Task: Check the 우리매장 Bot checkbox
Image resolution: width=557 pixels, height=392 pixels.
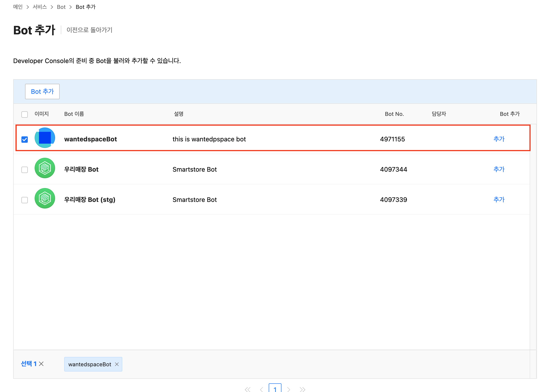Action: coord(25,170)
